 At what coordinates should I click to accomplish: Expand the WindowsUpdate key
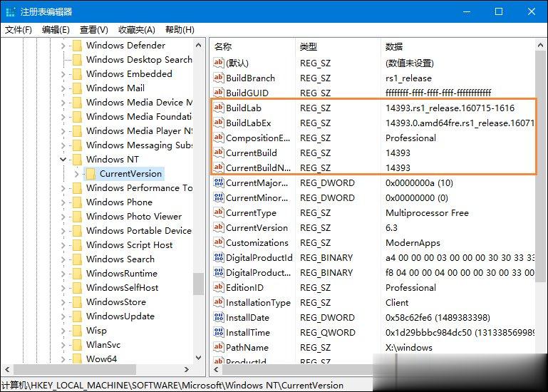tap(63, 316)
